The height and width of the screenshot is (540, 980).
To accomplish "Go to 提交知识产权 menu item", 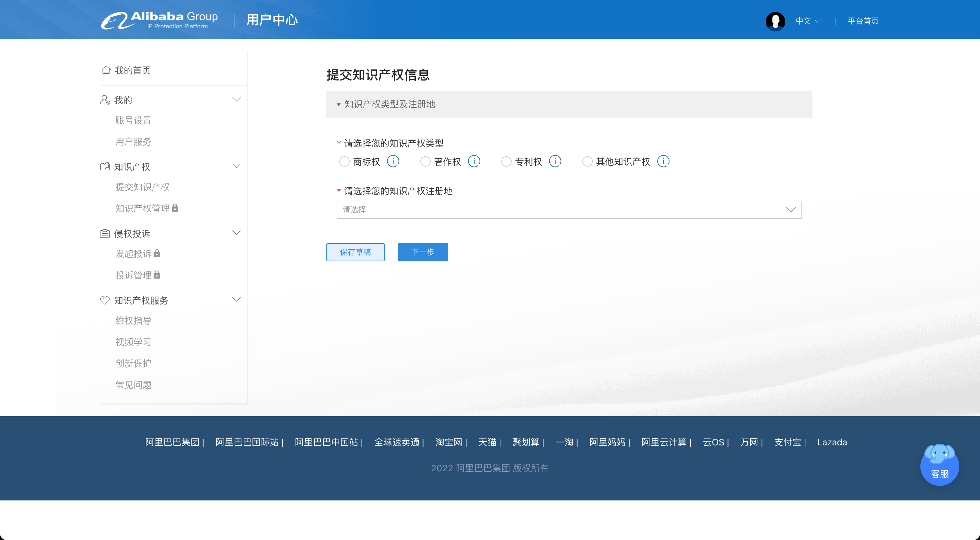I will (x=142, y=187).
